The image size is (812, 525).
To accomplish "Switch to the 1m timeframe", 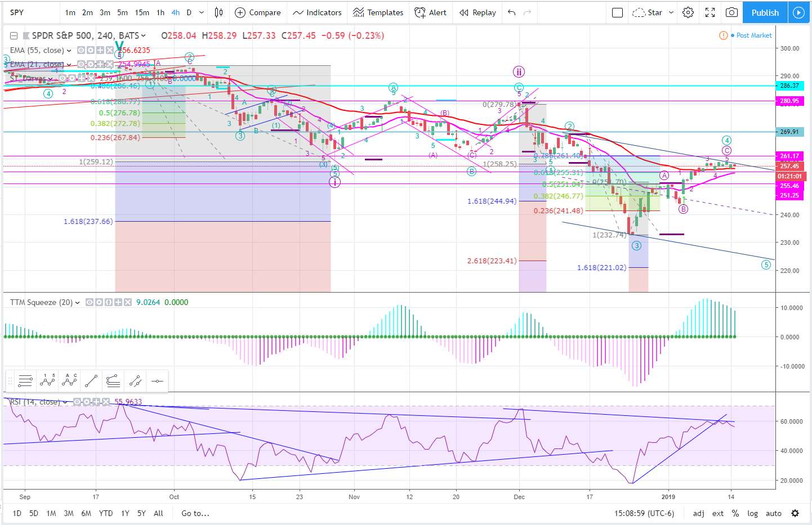I will click(70, 12).
